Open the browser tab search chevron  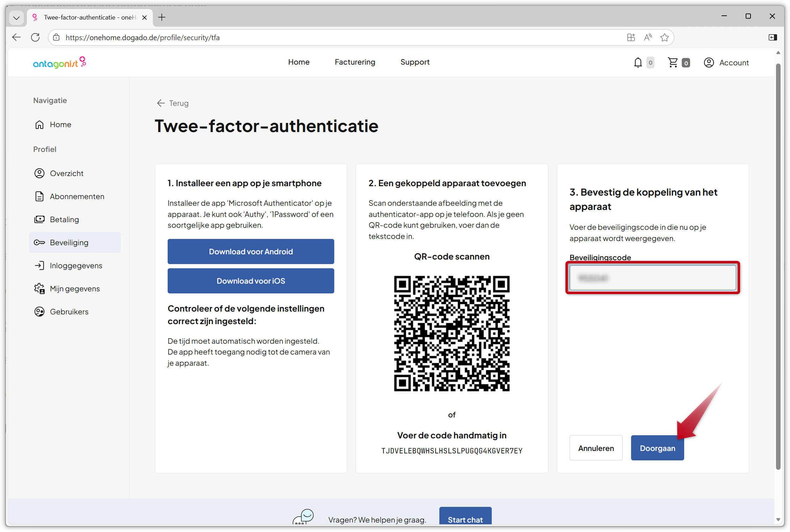(16, 17)
